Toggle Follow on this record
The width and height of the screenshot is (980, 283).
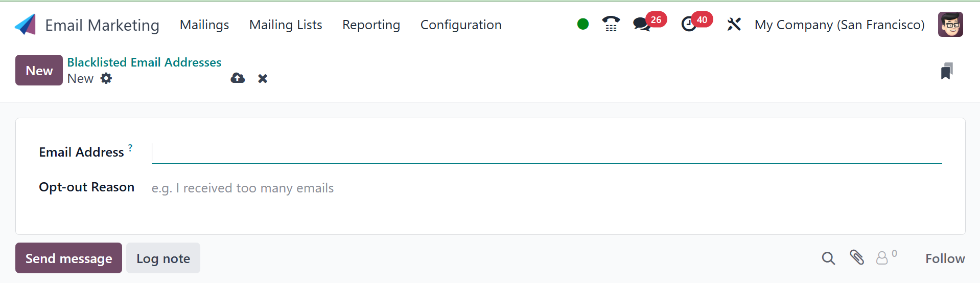[945, 258]
